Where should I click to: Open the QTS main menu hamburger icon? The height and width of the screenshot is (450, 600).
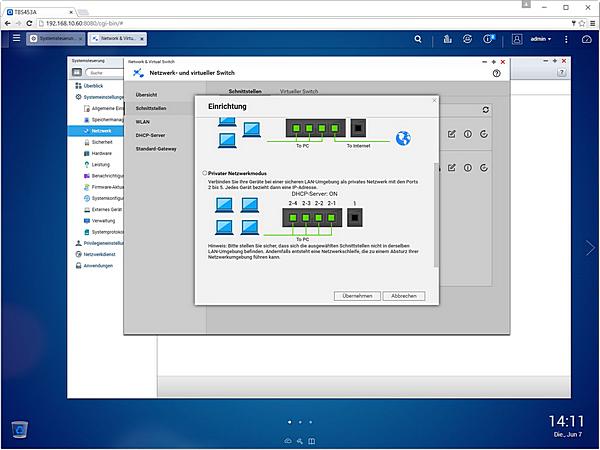[16, 38]
